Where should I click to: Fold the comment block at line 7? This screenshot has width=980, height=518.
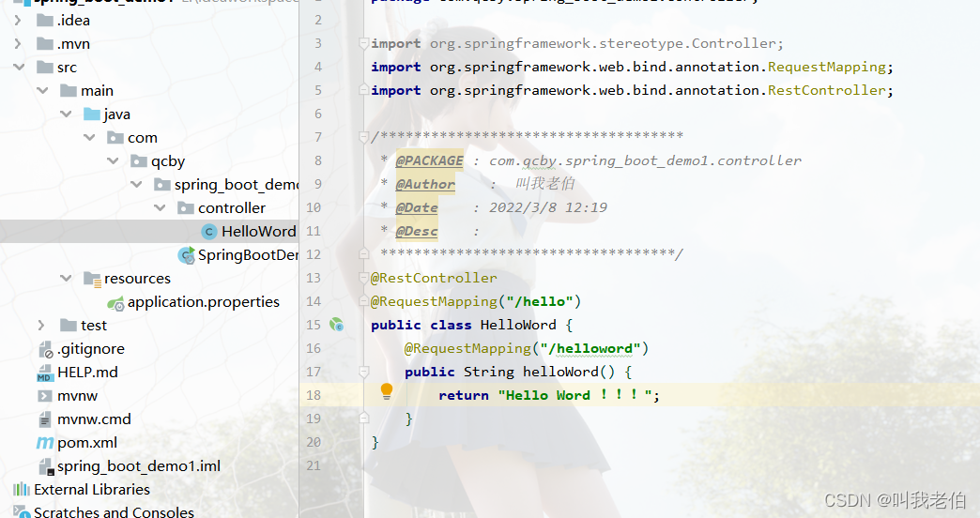[x=364, y=136]
